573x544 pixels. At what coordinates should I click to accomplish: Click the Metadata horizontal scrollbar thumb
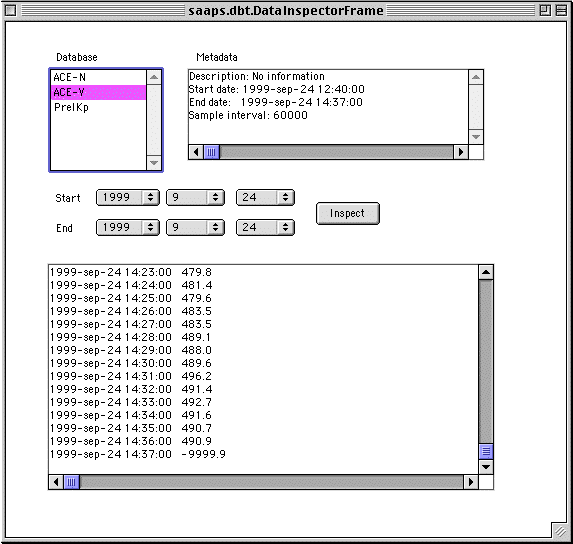[x=212, y=152]
